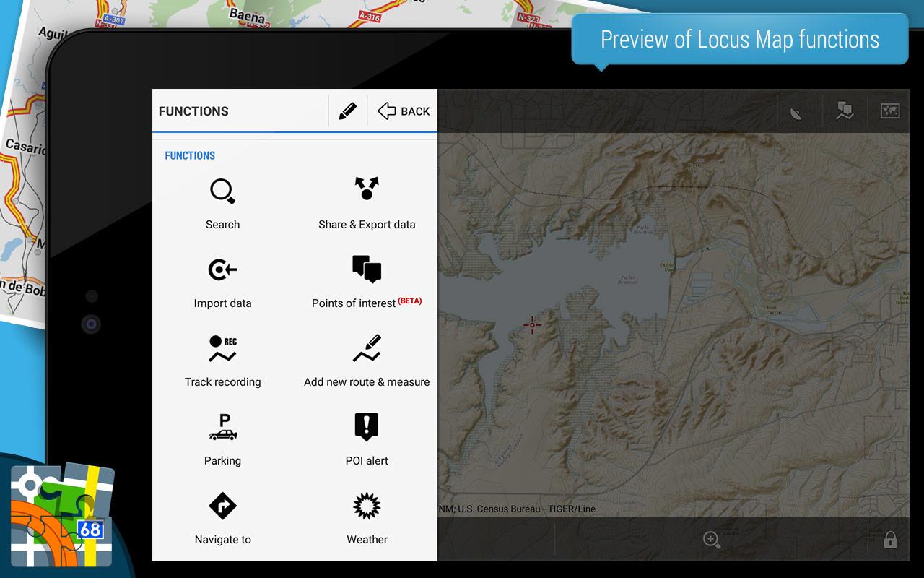Open Points of interest (BETA)
The width and height of the screenshot is (924, 578).
367,269
